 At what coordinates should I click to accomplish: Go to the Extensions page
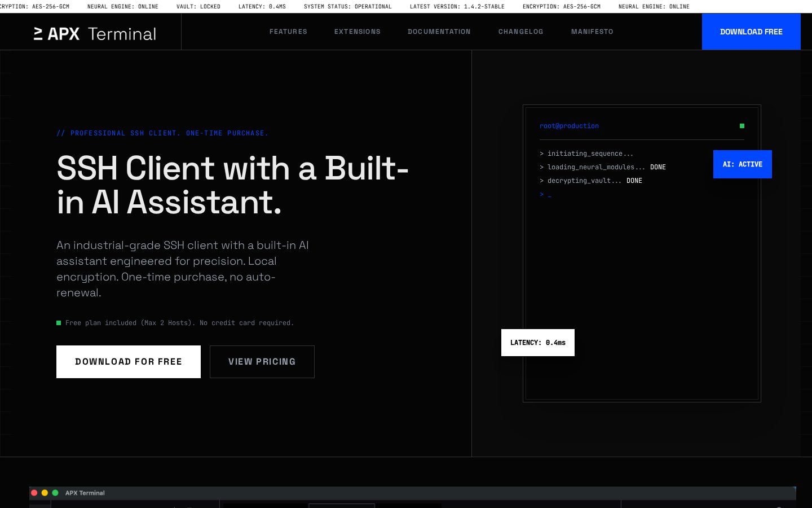358,32
